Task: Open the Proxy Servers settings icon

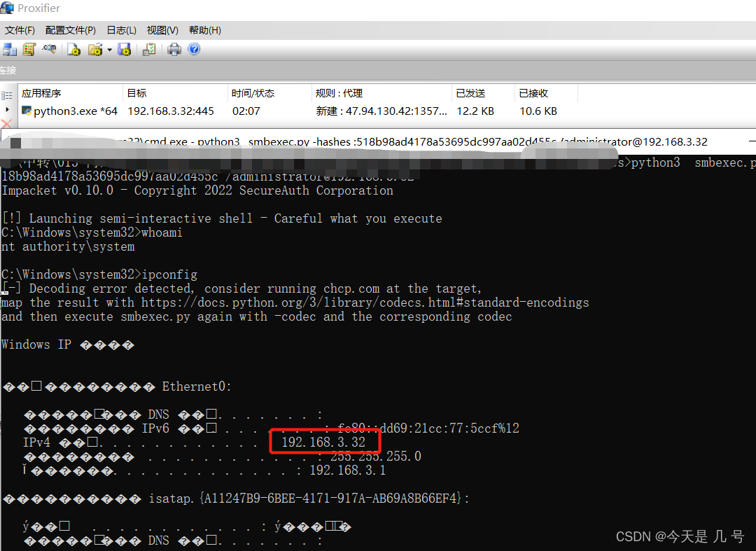Action: [10, 49]
